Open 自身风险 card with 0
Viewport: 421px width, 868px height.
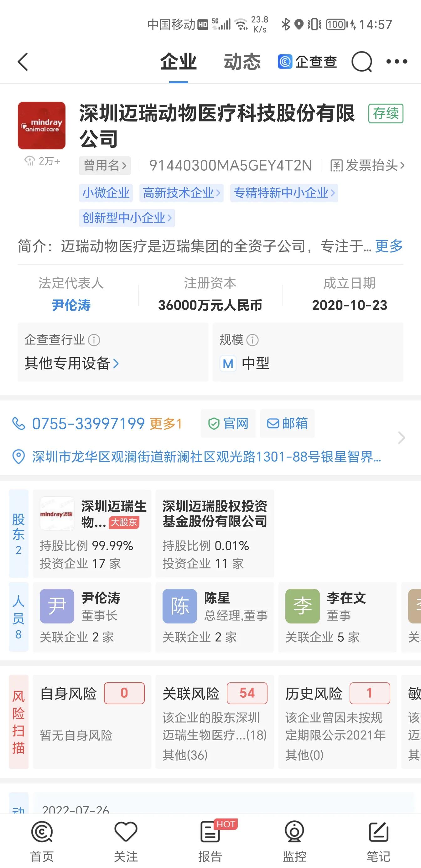[x=92, y=722]
